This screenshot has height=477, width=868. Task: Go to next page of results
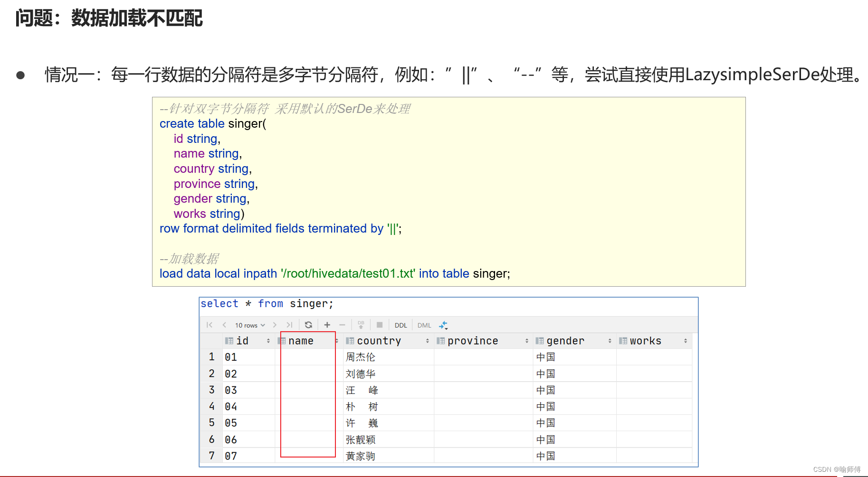(275, 325)
